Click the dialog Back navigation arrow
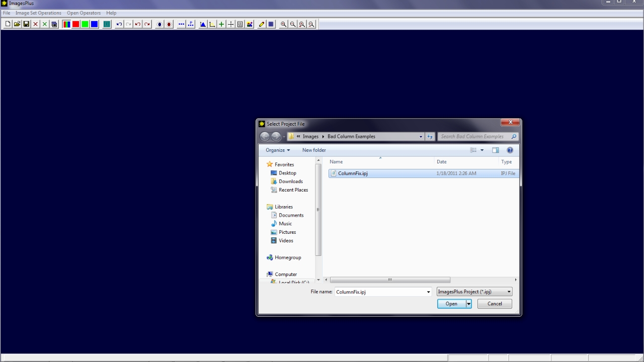 [x=265, y=137]
